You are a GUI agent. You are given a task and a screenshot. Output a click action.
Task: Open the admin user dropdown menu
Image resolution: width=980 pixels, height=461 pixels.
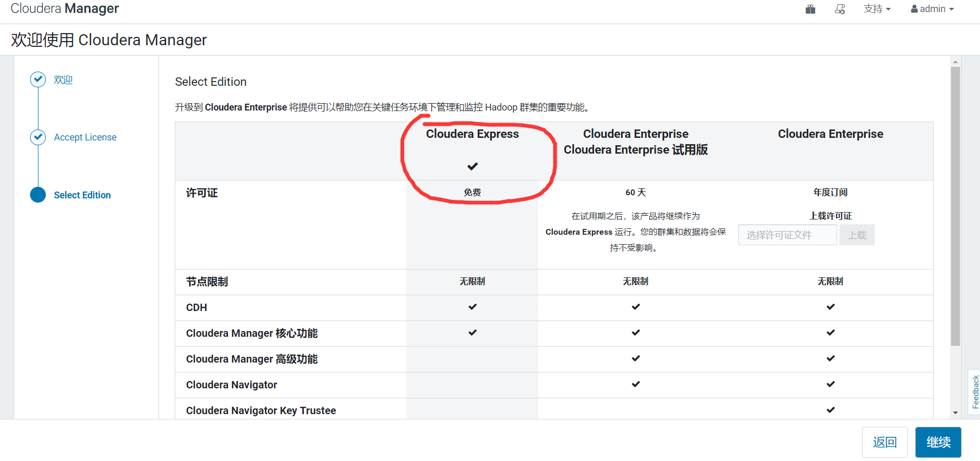tap(933, 9)
